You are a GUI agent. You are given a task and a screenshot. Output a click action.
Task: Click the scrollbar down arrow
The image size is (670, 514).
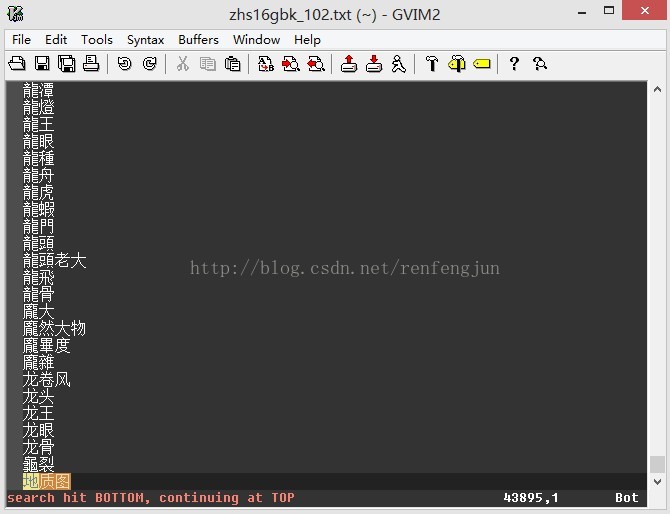coord(657,482)
